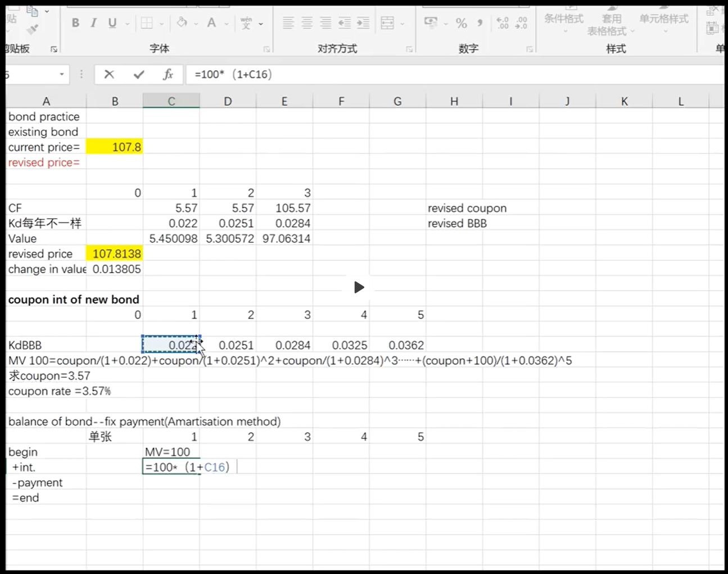Apply center text alignment
Viewport: 728px width, 574px height.
click(307, 23)
